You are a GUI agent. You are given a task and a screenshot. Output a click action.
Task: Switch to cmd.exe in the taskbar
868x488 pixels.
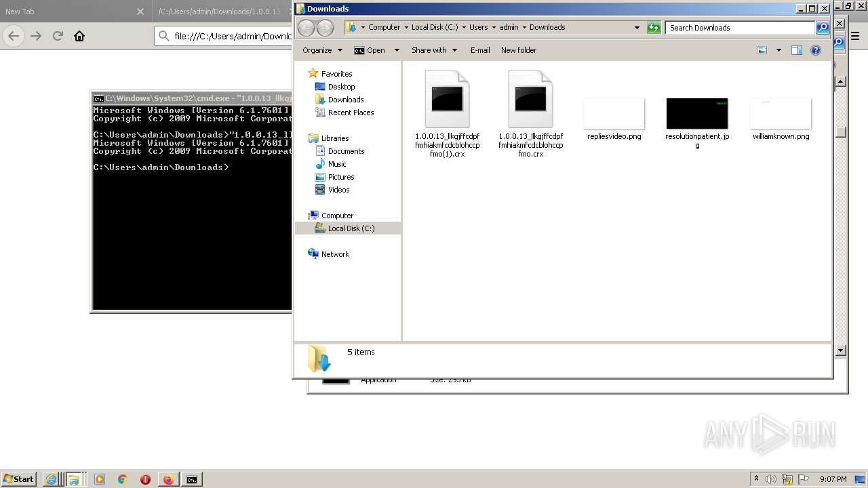[x=192, y=479]
